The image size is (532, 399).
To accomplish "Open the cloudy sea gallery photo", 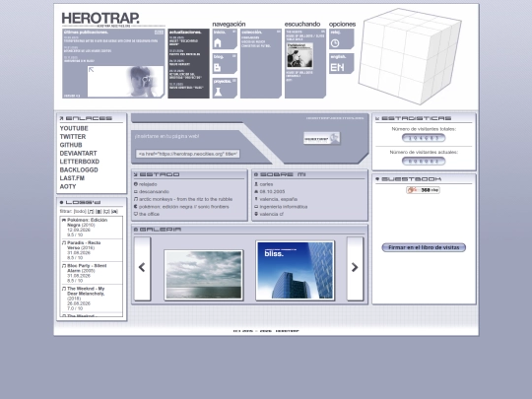I will [x=204, y=275].
